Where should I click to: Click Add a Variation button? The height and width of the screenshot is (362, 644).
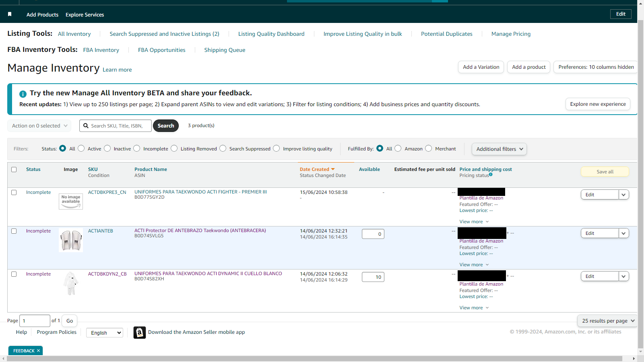481,67
